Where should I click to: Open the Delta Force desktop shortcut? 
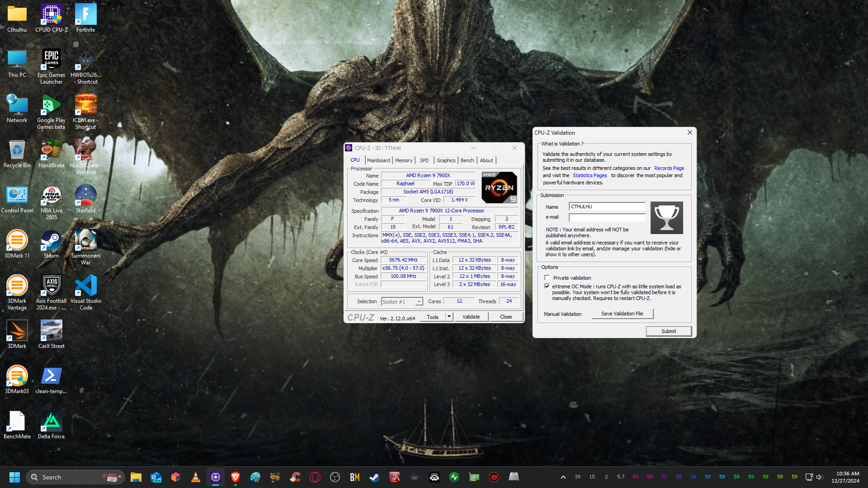tap(52, 425)
